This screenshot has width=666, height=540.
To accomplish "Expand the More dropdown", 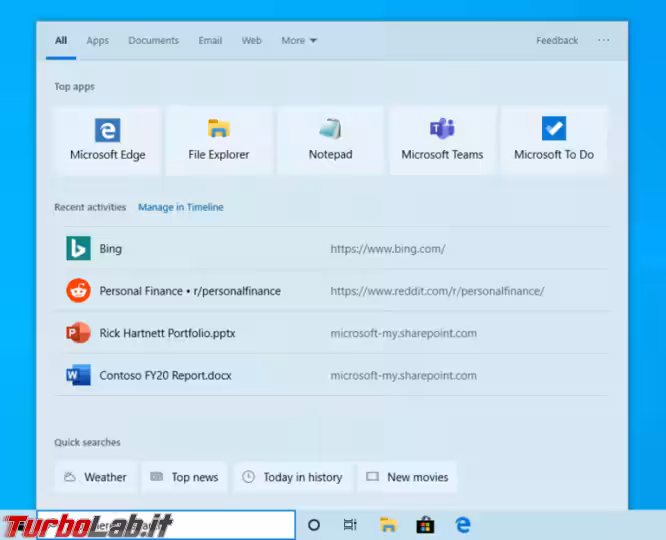I will [x=299, y=40].
